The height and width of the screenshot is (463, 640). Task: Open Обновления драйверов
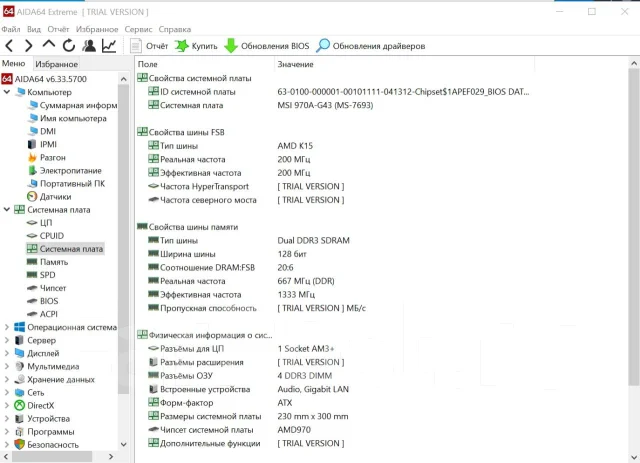coord(371,46)
